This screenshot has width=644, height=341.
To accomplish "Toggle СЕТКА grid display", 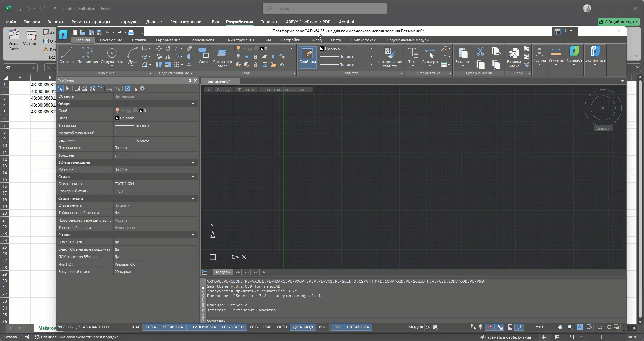I will coord(151,327).
